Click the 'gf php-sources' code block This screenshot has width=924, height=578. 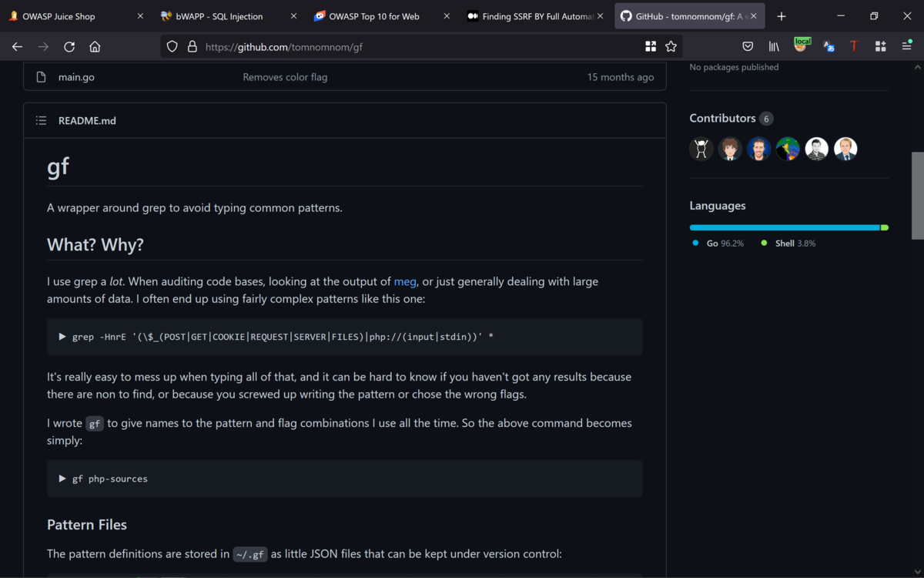pos(344,479)
